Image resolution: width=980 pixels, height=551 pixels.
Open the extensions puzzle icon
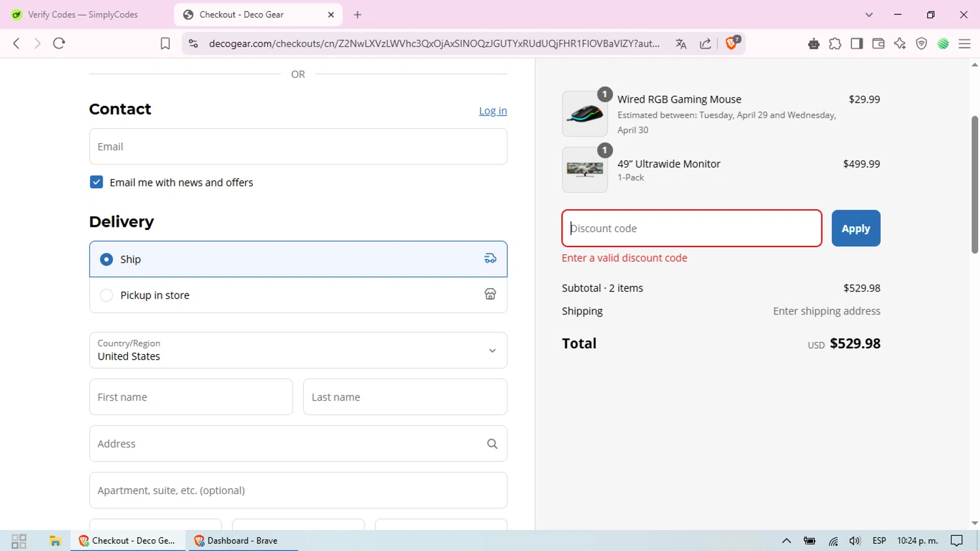pos(835,44)
